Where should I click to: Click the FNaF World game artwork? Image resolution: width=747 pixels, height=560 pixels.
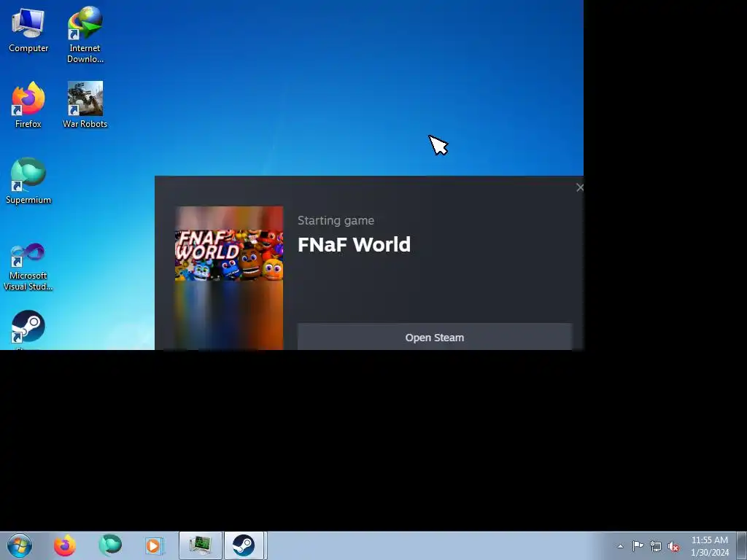(x=228, y=278)
